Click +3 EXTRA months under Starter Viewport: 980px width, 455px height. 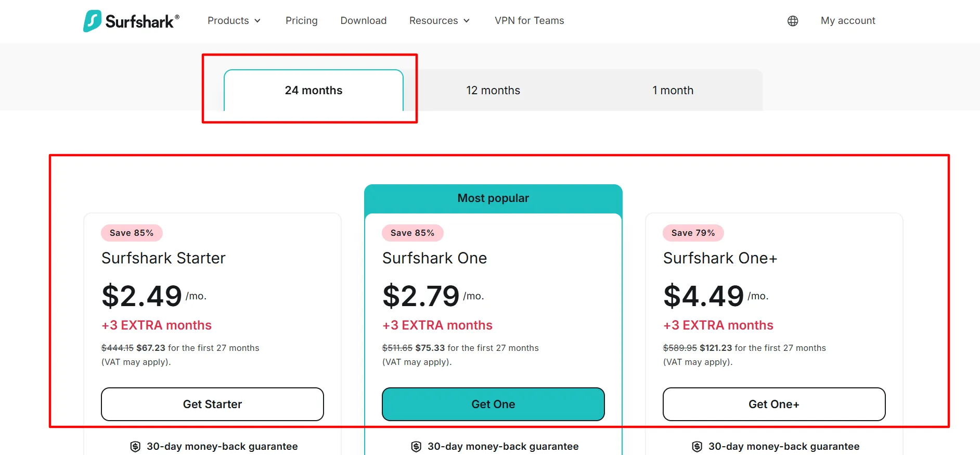point(157,325)
